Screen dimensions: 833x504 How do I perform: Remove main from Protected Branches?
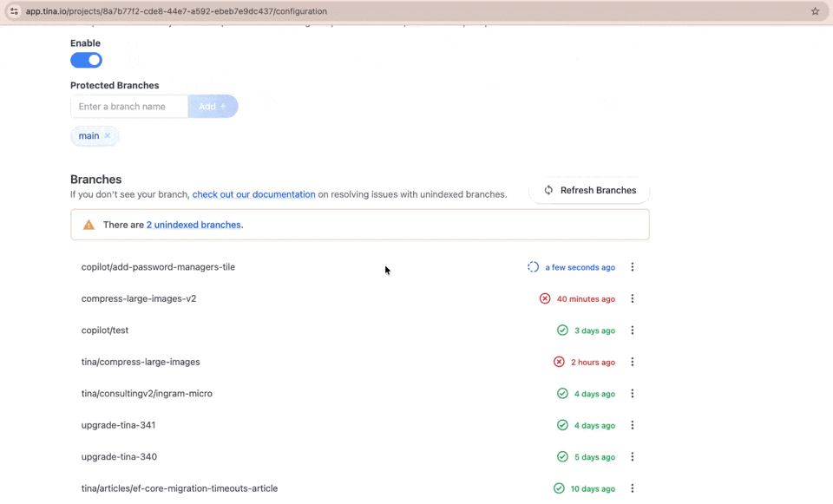tap(108, 135)
